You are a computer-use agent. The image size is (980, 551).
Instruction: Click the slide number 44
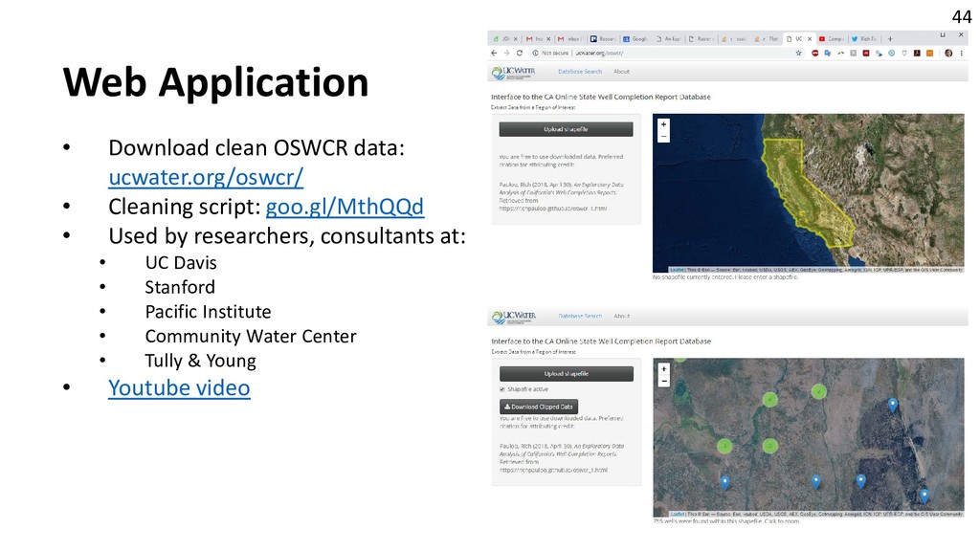pyautogui.click(x=961, y=17)
